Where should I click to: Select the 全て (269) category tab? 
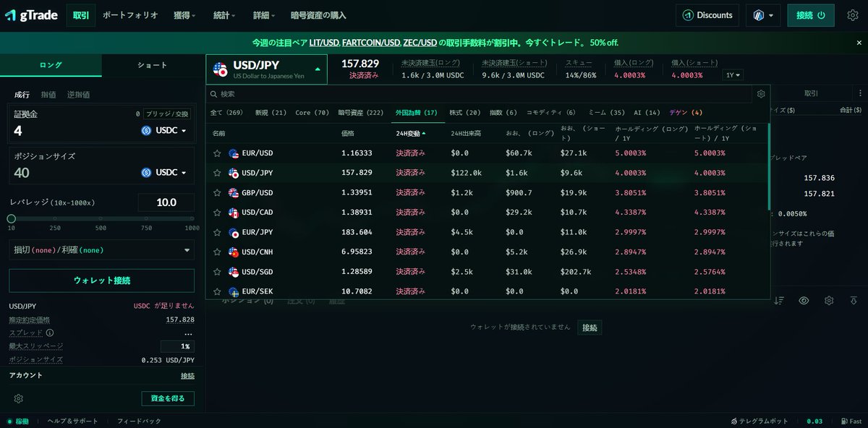(226, 113)
